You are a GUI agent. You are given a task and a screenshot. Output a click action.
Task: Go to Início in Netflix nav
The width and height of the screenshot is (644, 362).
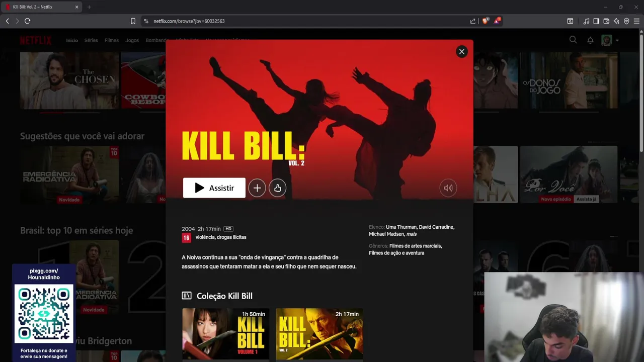pos(72,40)
